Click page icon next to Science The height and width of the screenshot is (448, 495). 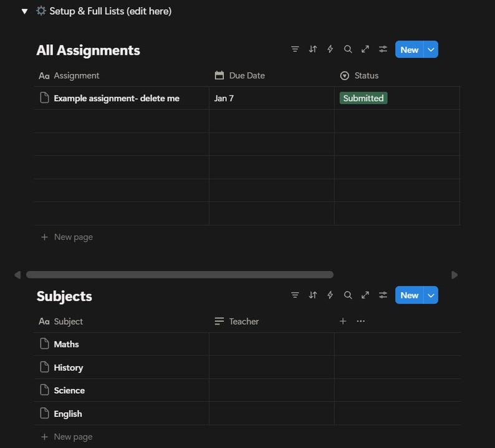(x=44, y=390)
